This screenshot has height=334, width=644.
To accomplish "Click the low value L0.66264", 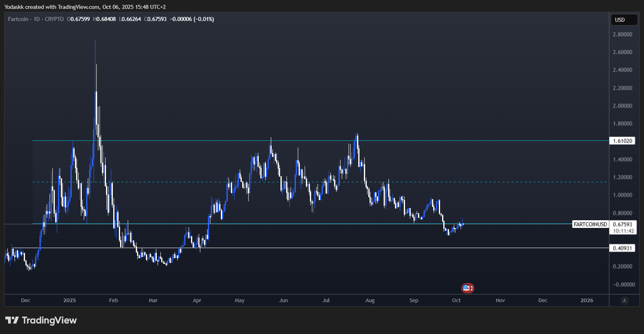I will click(130, 19).
